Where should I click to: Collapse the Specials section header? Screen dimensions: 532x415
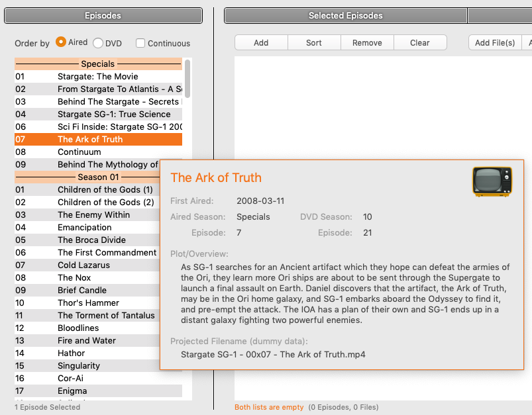(98, 64)
